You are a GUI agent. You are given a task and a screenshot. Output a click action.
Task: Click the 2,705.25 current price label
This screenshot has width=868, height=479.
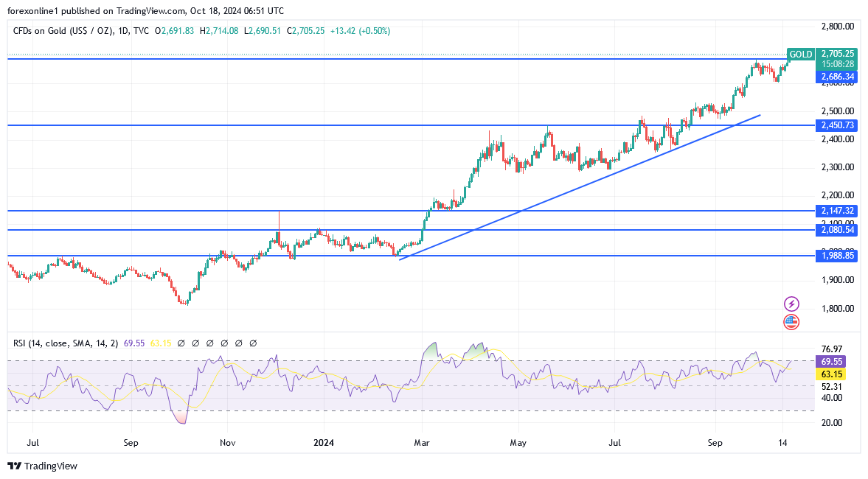tap(838, 54)
